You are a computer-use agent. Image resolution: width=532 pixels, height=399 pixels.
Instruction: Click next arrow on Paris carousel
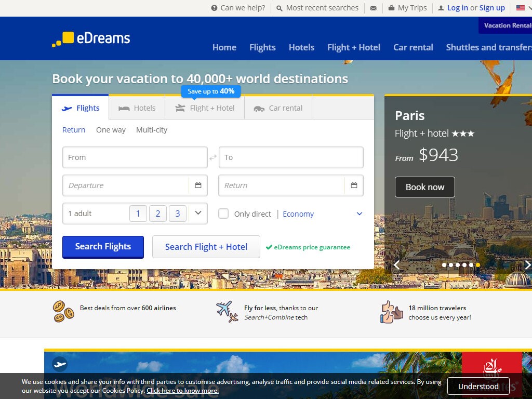(528, 265)
